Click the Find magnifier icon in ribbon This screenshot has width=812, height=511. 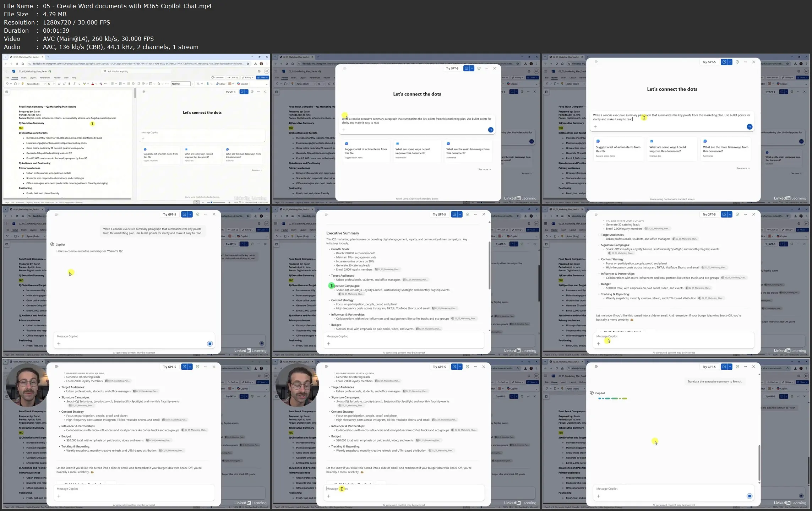coord(198,84)
